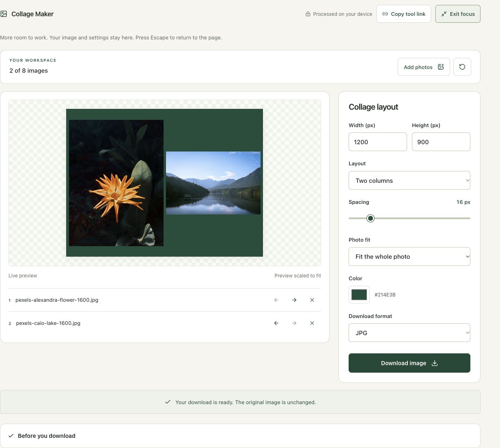
Task: Click Copy tool link button
Action: point(404,14)
